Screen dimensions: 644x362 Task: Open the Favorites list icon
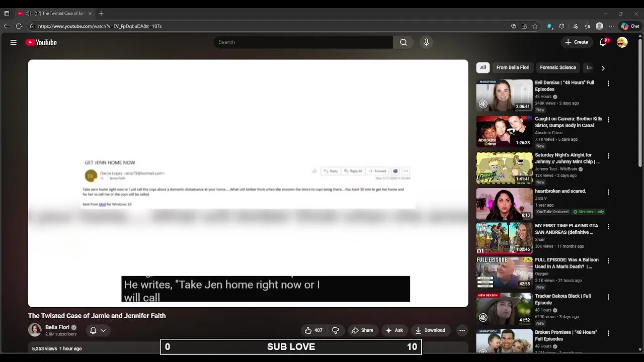click(x=588, y=26)
